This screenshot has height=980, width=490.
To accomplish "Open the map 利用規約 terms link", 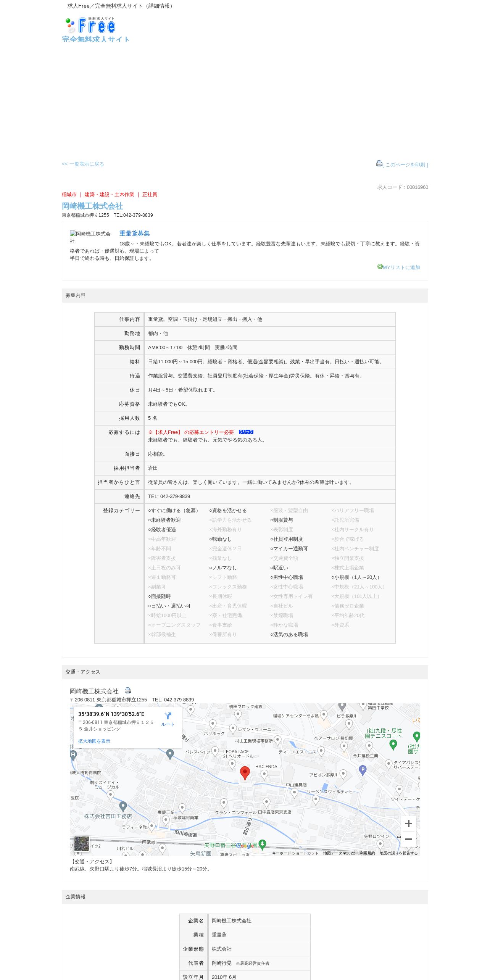I will click(x=367, y=853).
